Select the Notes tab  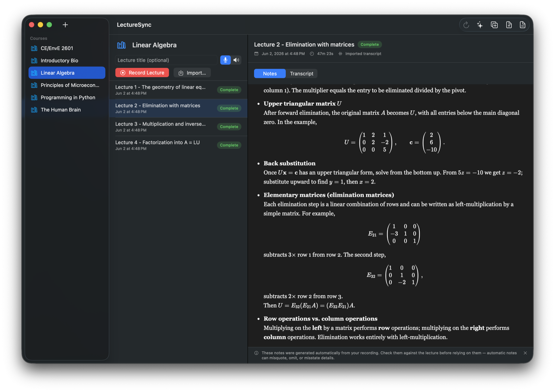click(x=270, y=74)
